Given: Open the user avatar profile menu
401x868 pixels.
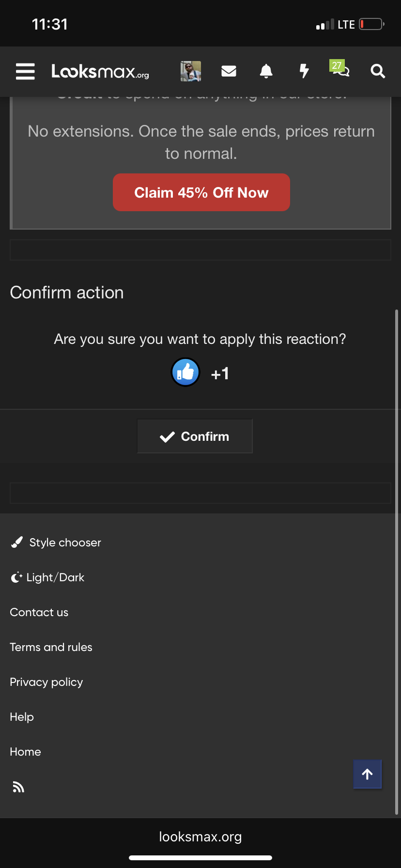Looking at the screenshot, I should point(191,71).
